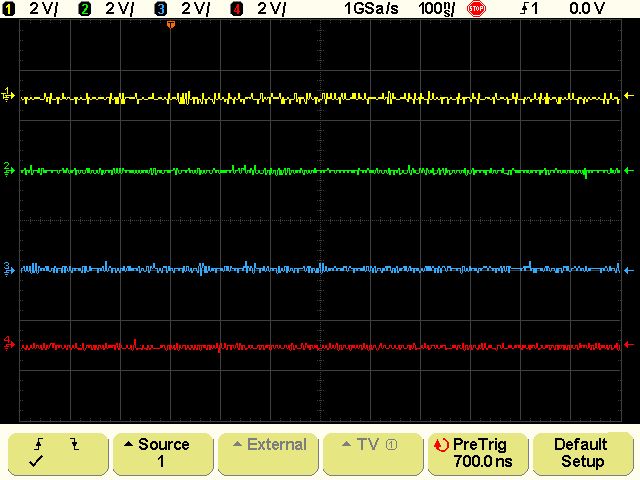
Task: Open the External softkey menu
Action: point(268,454)
